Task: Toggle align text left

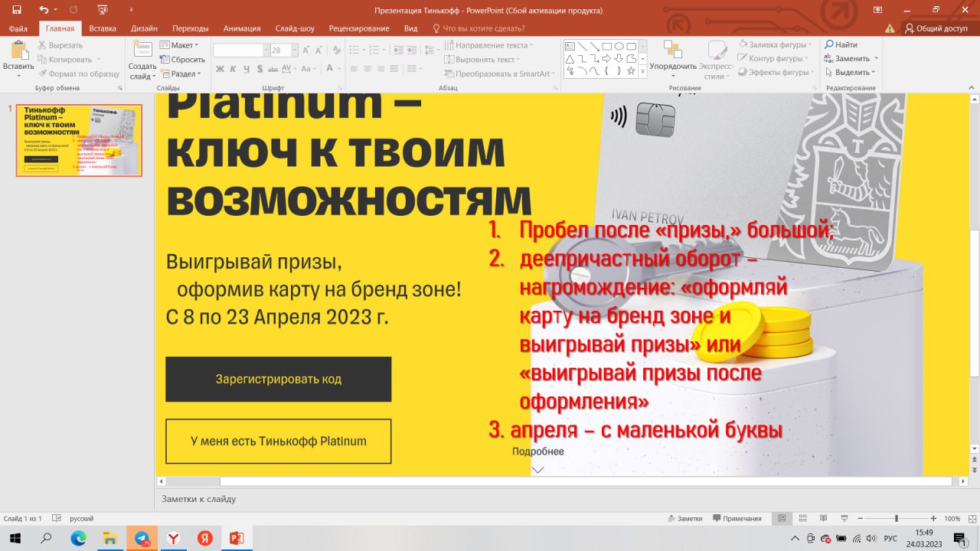Action: click(353, 70)
